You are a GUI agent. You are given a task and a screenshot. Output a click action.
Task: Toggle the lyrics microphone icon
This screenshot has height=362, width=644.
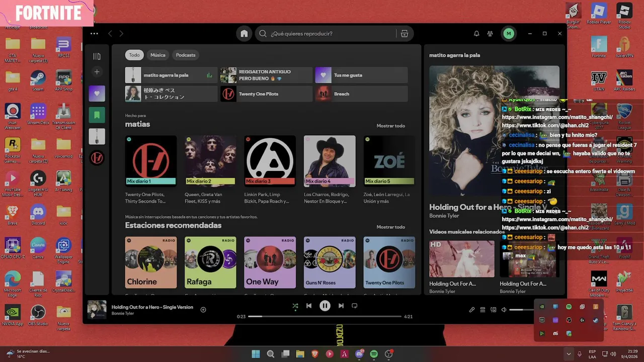pos(472,310)
